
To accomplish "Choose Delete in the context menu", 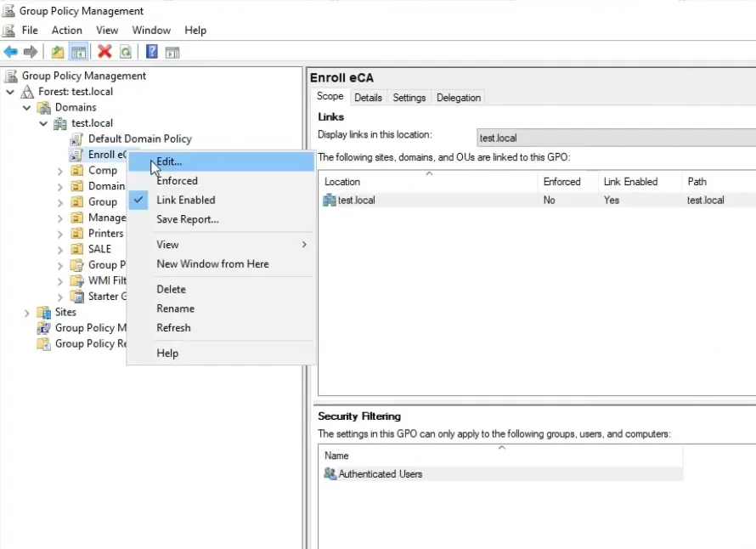I will pos(222,290).
